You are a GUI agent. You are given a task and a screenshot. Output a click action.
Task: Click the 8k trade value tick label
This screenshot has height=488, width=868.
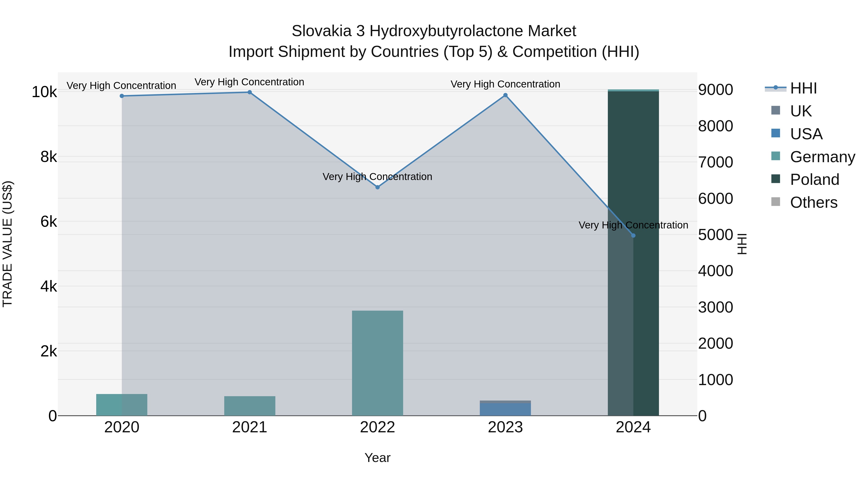pyautogui.click(x=49, y=157)
